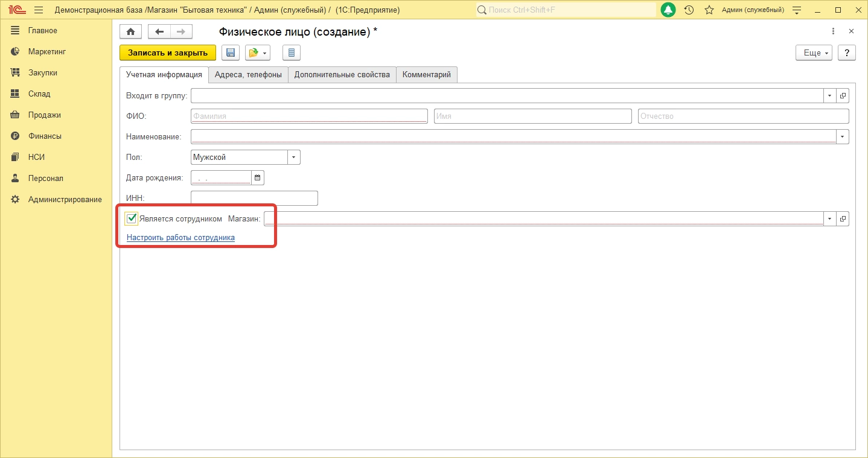Image resolution: width=868 pixels, height=458 pixels.
Task: Open Склад section in sidebar
Action: 39,94
